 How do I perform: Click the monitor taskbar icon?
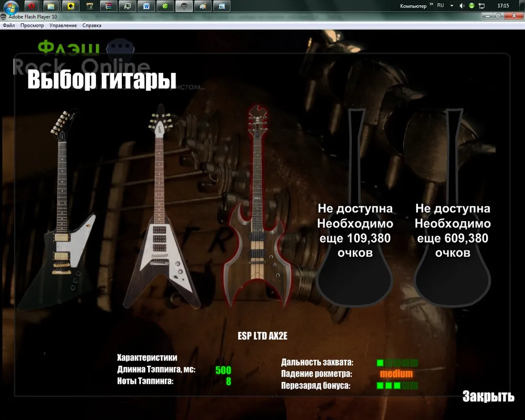pyautogui.click(x=127, y=6)
